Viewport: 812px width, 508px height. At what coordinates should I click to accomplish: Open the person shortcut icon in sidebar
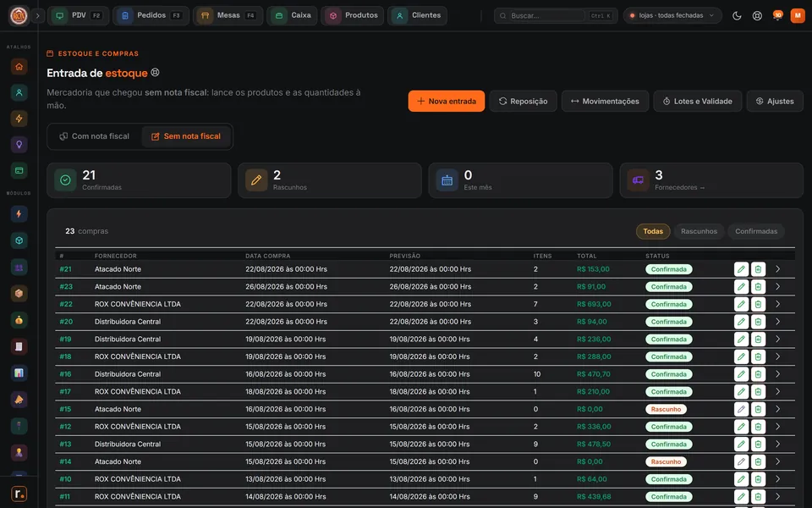[19, 92]
